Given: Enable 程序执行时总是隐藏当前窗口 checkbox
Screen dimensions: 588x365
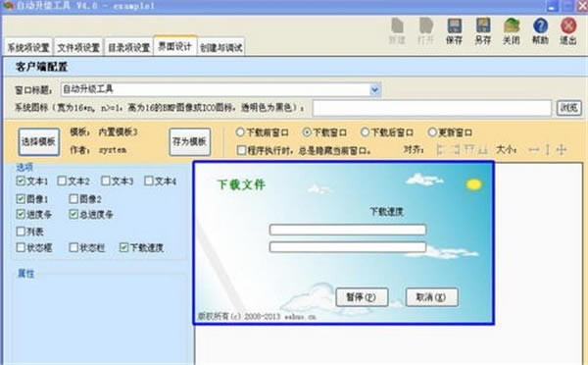Looking at the screenshot, I should point(241,150).
